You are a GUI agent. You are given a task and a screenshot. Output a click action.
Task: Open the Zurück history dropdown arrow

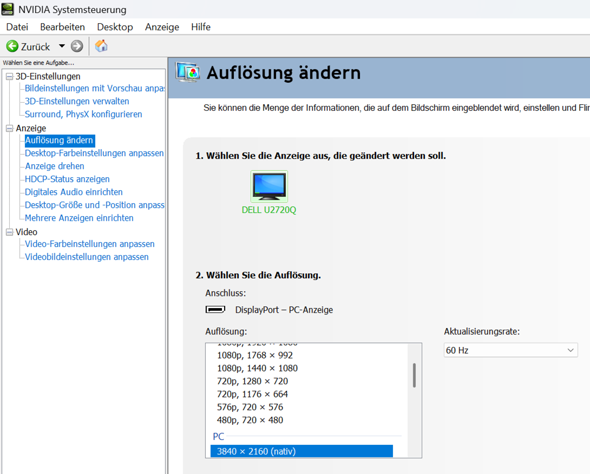[x=62, y=46]
